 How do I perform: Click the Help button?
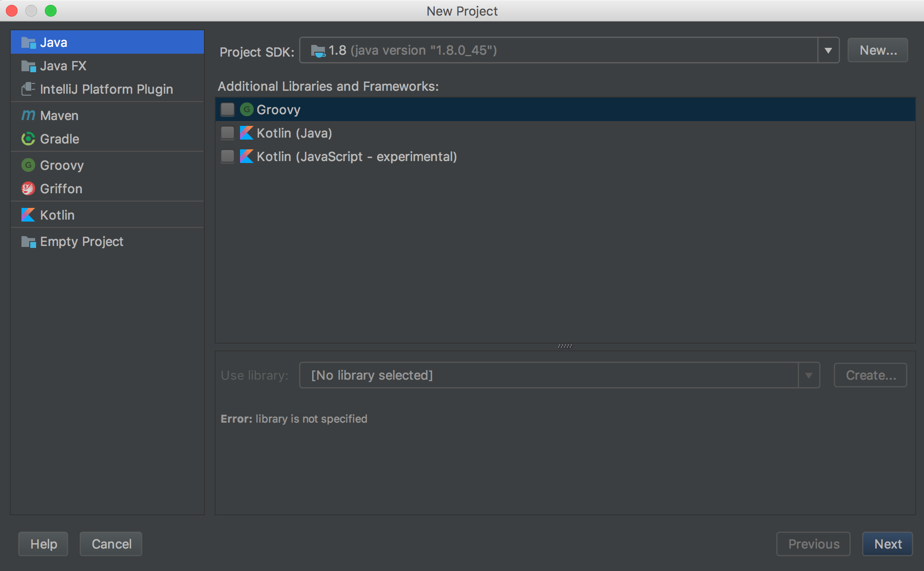pos(43,544)
